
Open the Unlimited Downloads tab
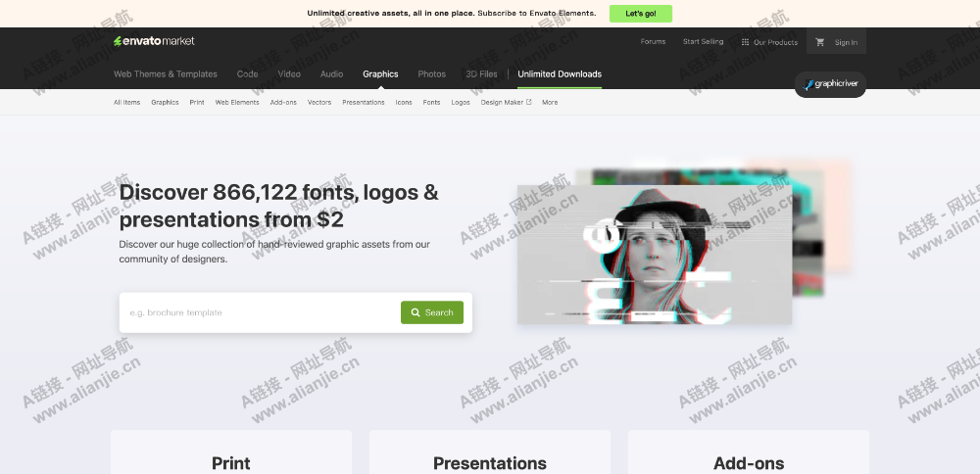pyautogui.click(x=560, y=73)
